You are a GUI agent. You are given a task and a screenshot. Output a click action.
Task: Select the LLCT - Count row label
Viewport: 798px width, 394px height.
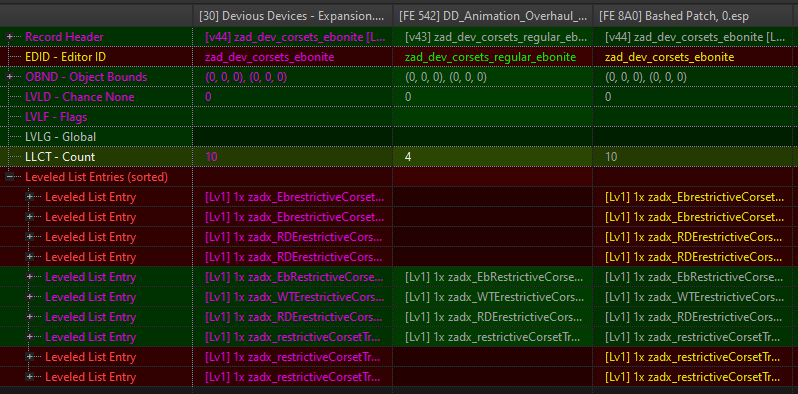[60, 157]
